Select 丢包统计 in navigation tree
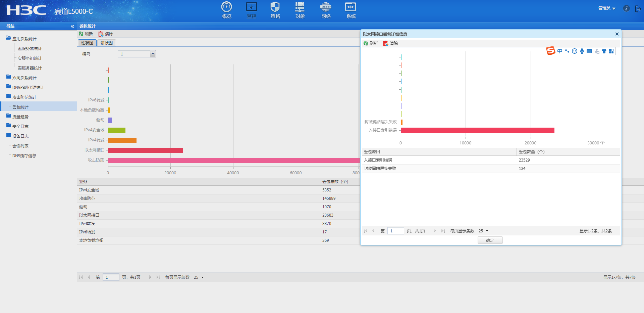This screenshot has width=644, height=313. [x=20, y=107]
